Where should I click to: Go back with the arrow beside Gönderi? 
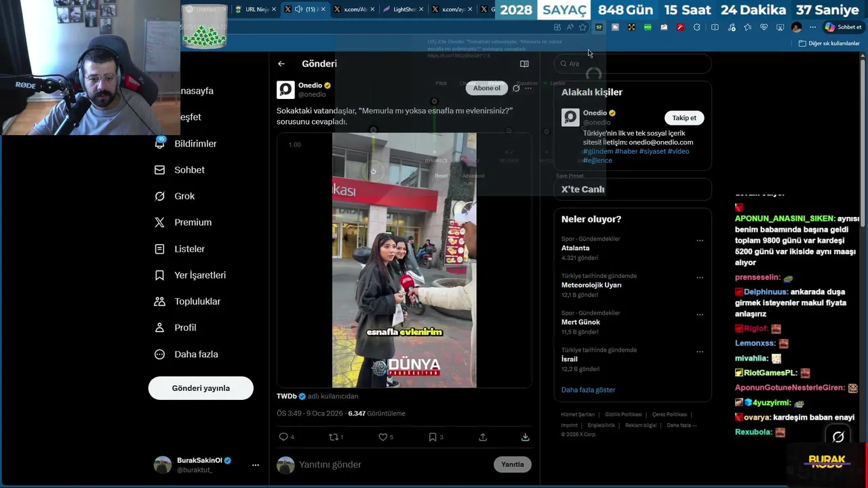[281, 64]
